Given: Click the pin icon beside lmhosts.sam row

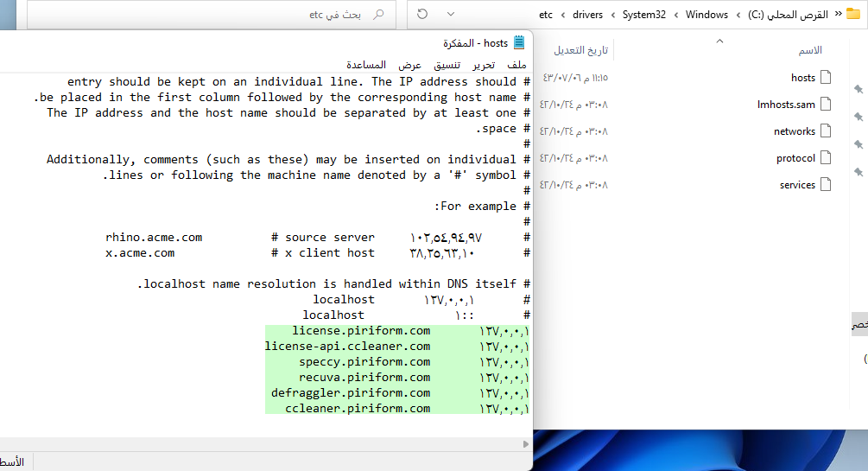Looking at the screenshot, I should pyautogui.click(x=858, y=117).
